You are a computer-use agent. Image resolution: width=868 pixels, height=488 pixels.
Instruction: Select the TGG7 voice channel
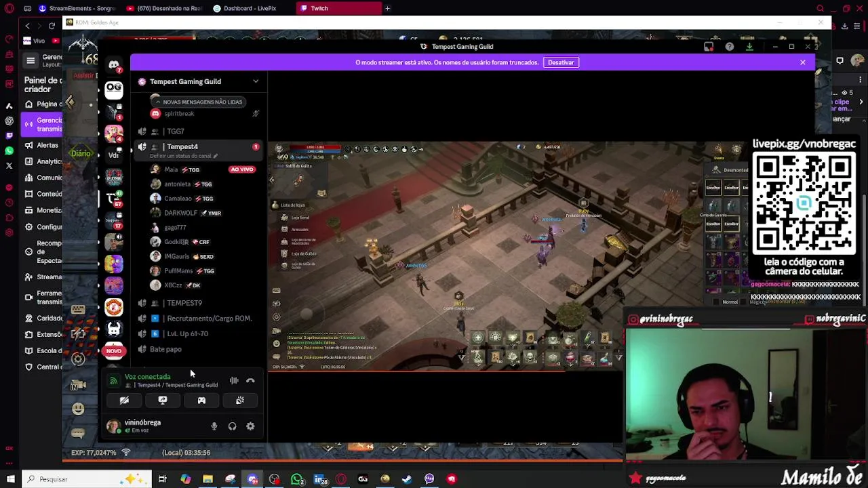[x=198, y=131]
